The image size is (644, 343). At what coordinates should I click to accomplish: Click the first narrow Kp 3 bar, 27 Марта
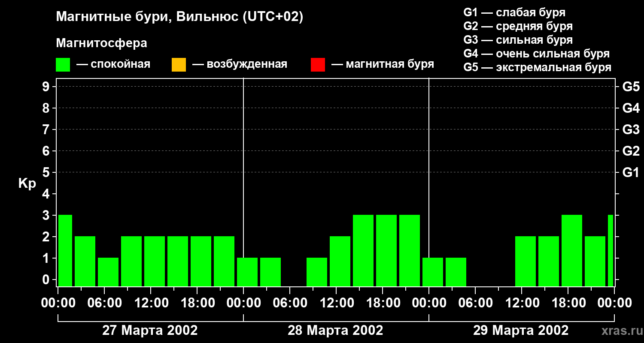point(65,250)
